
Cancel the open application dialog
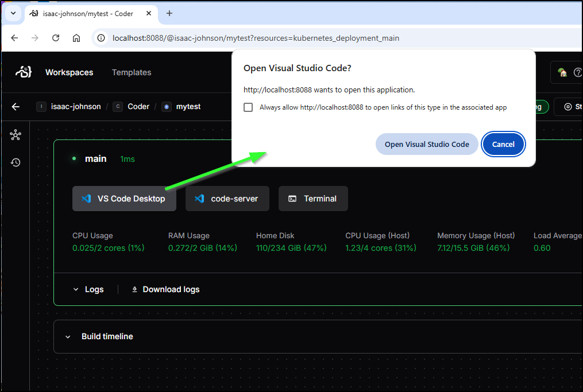[x=503, y=144]
